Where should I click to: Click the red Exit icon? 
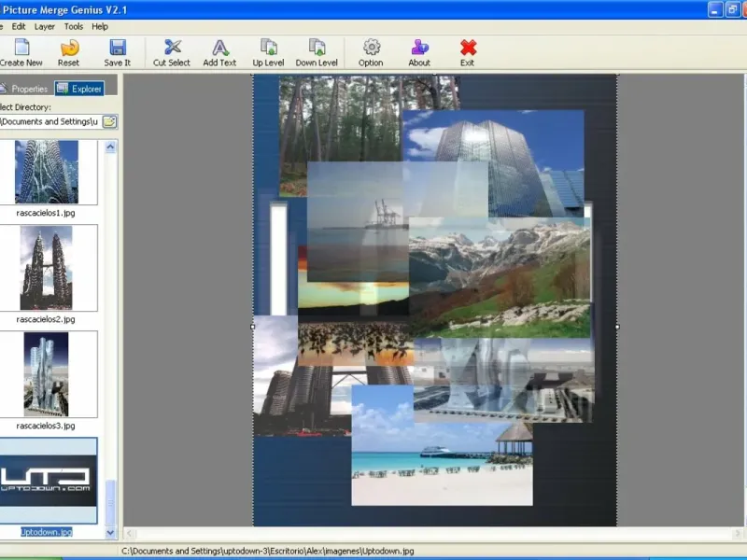point(468,48)
